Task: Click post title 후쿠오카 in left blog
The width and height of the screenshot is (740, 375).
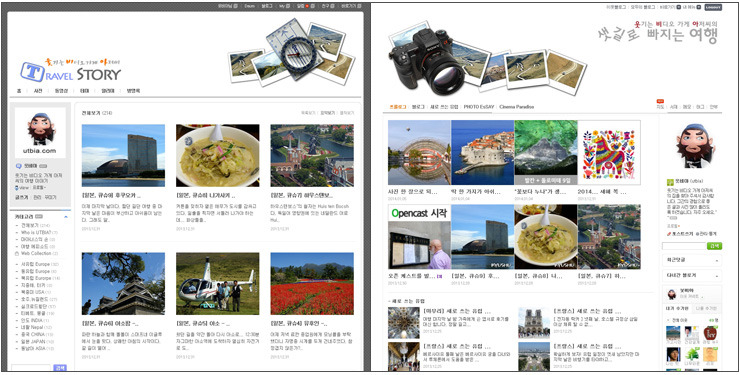Action: 111,195
